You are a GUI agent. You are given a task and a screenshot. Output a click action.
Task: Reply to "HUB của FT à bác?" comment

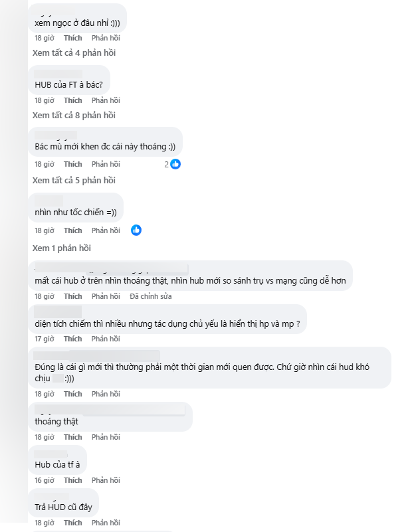106,100
